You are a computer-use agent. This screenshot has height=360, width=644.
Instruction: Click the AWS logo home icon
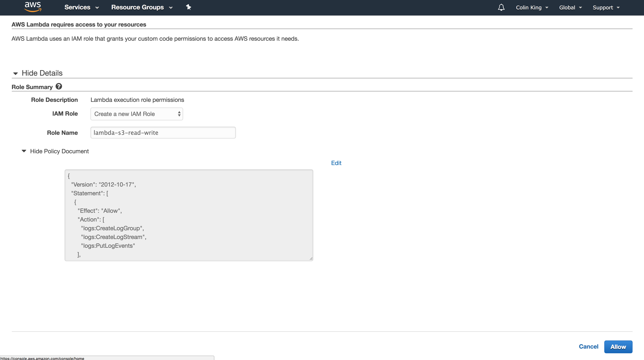[x=33, y=7]
